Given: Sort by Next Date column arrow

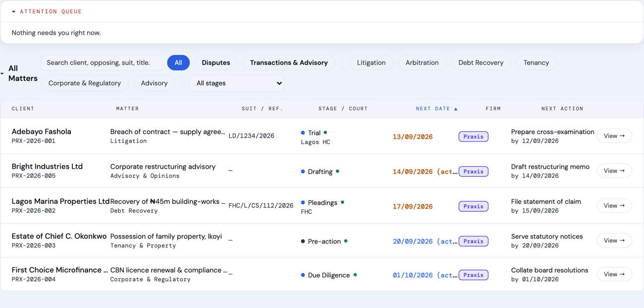Looking at the screenshot, I should coord(456,109).
